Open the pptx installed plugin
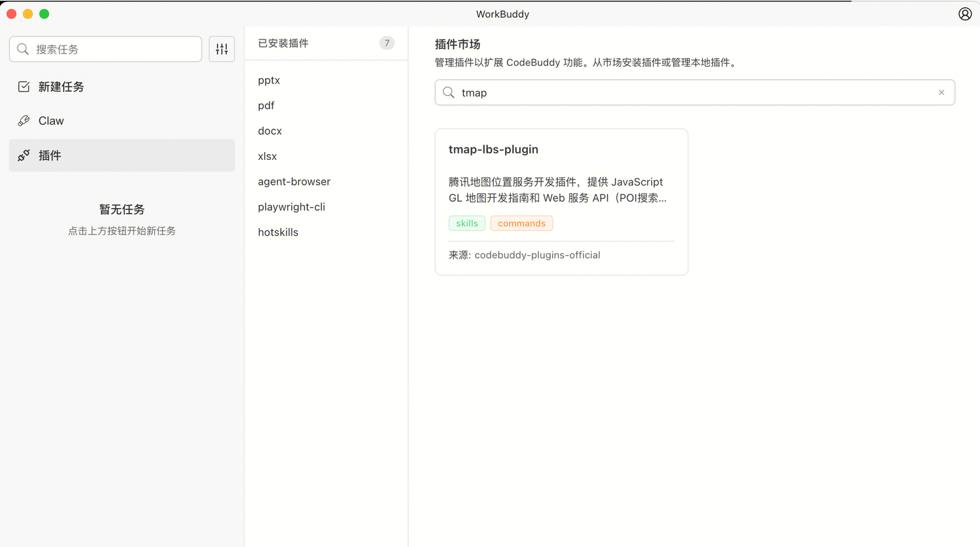The image size is (980, 547). tap(269, 80)
